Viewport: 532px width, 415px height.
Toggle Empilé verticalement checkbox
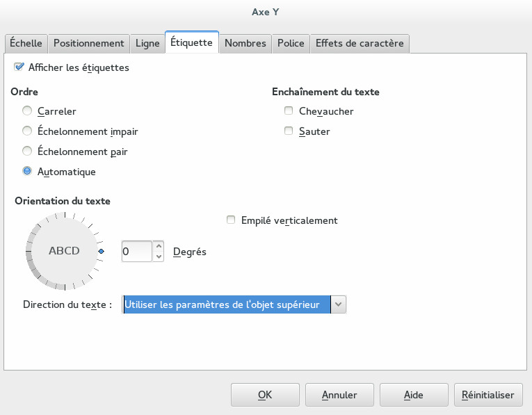coord(231,220)
